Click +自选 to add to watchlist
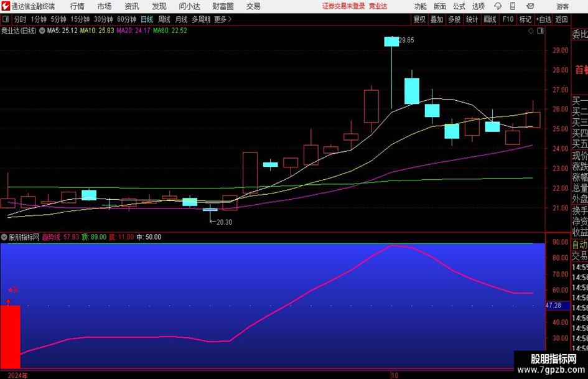Screen dimensions: 588x379 pos(544,19)
